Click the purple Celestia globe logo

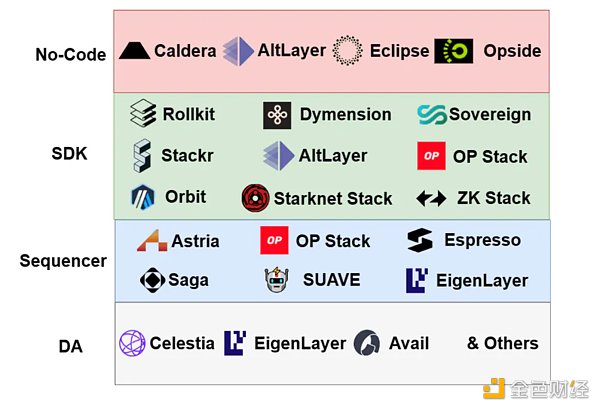132,343
